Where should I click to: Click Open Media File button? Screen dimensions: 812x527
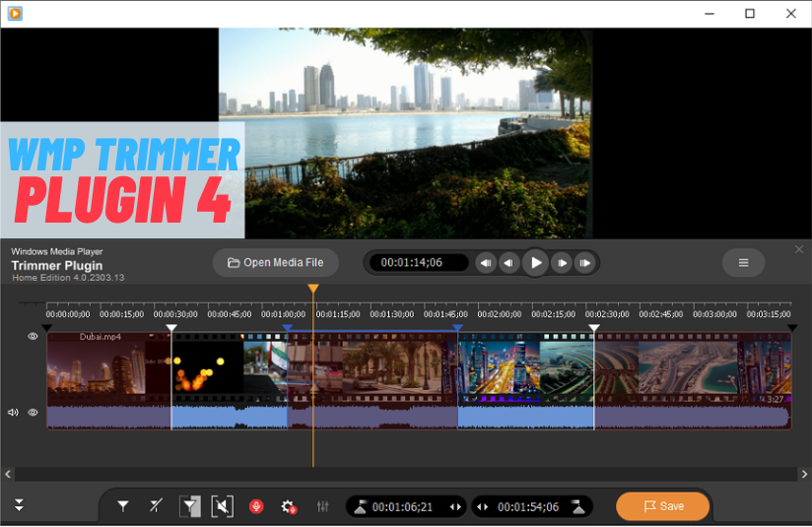(276, 263)
